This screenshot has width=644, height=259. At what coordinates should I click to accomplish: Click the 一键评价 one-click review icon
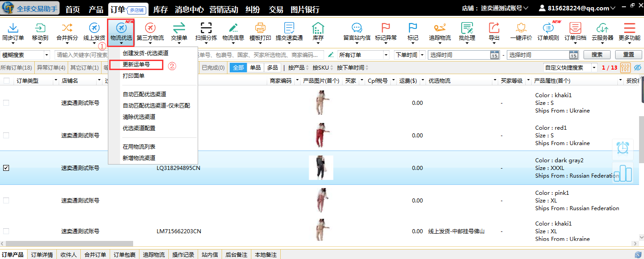(x=521, y=28)
